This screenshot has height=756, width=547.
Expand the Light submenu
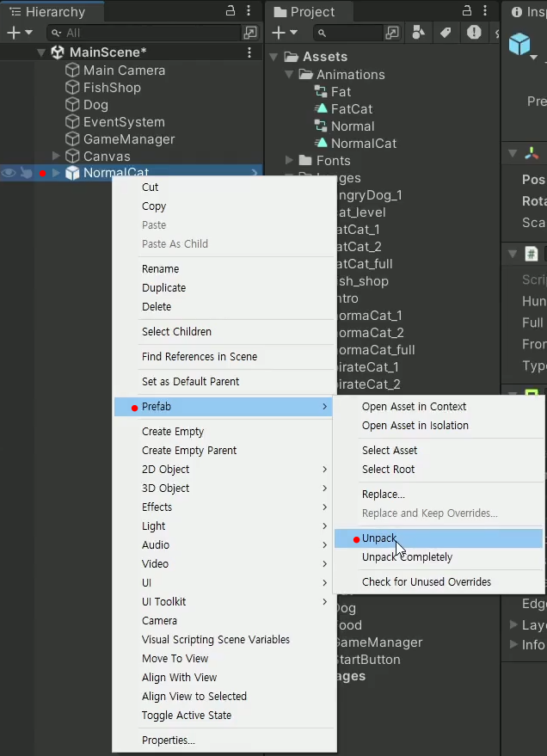(224, 526)
